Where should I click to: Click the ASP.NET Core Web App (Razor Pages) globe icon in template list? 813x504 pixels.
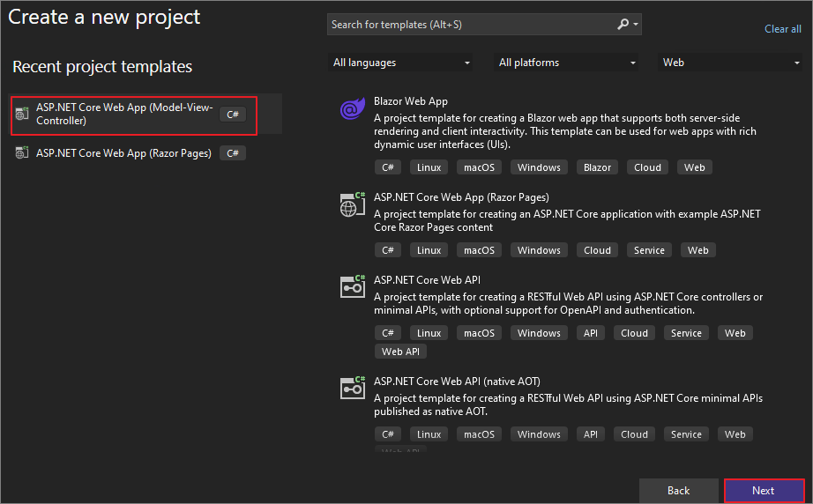coord(353,204)
